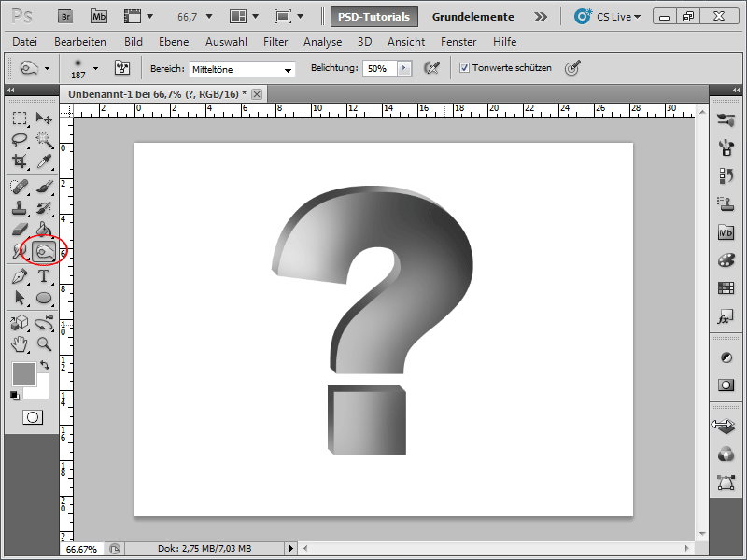Swap foreground and background colors
747x560 pixels.
(45, 365)
